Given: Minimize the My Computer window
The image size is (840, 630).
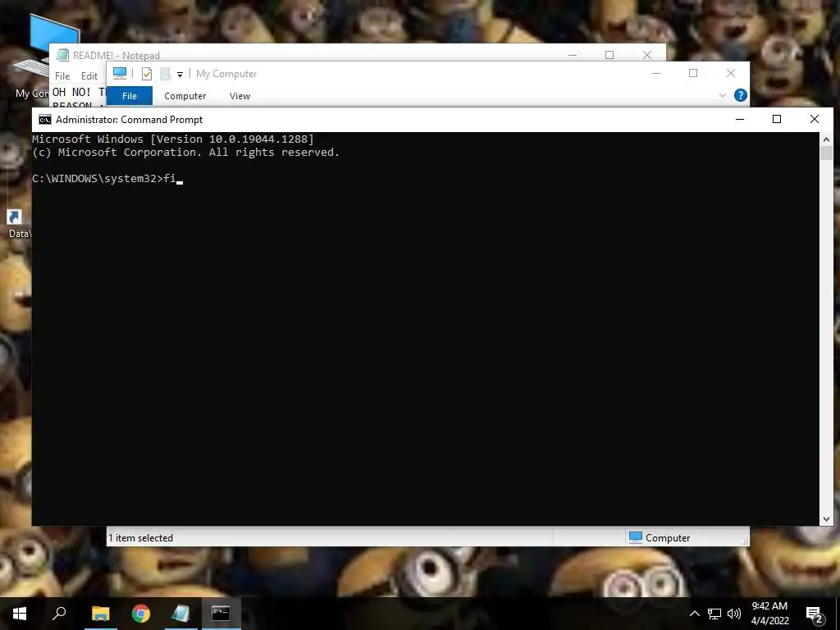Looking at the screenshot, I should pyautogui.click(x=656, y=73).
